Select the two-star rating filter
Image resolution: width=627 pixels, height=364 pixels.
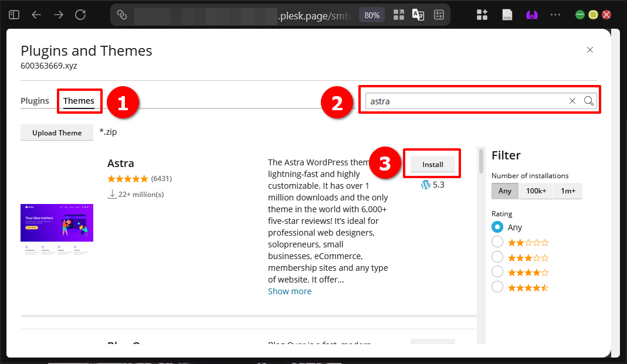click(x=497, y=242)
